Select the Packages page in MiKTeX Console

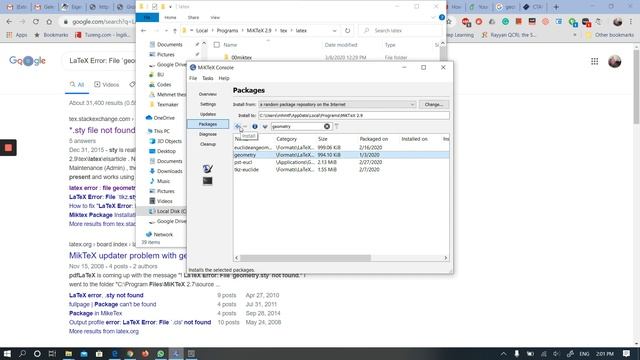[208, 124]
